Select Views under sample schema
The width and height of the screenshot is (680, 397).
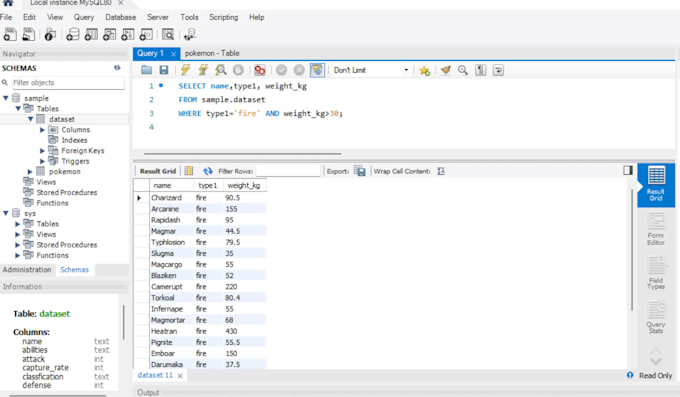point(46,182)
